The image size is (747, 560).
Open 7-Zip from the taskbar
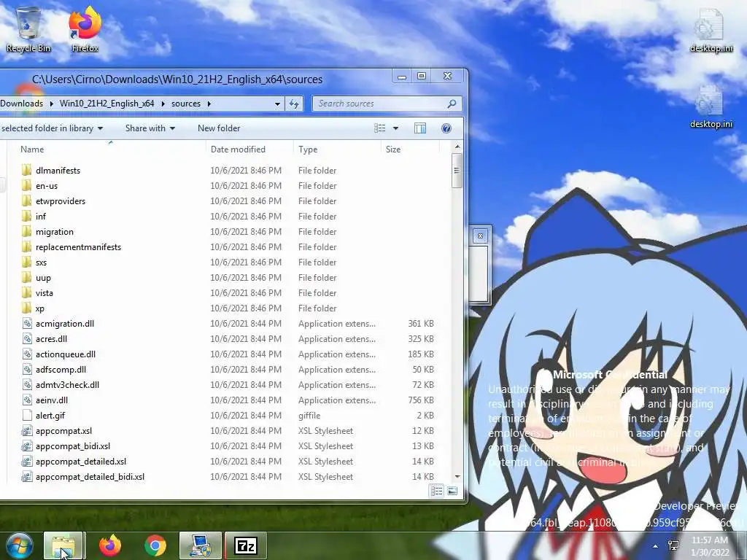click(x=245, y=545)
